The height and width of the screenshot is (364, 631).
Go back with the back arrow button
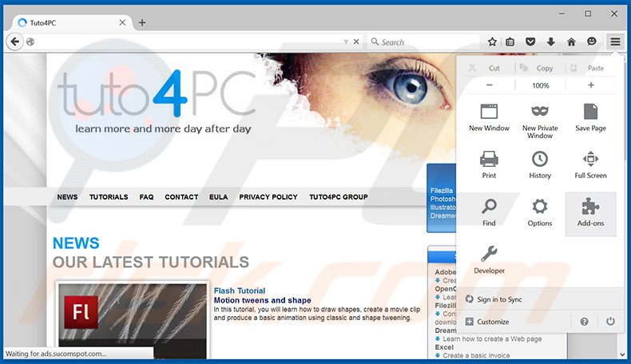15,42
